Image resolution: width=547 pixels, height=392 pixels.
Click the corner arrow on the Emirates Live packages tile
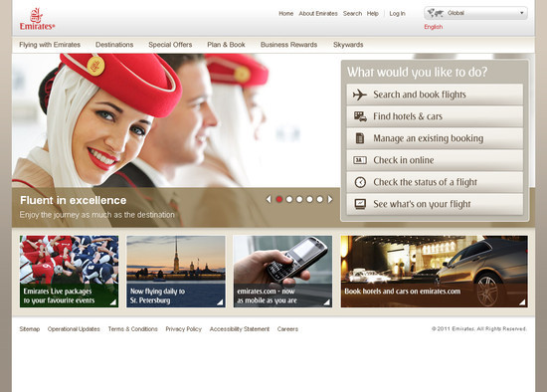pyautogui.click(x=113, y=302)
